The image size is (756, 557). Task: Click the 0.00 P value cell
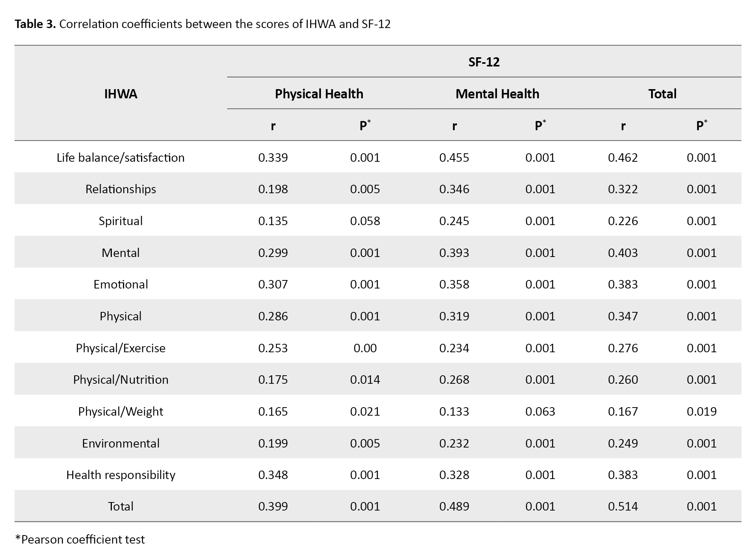point(365,348)
